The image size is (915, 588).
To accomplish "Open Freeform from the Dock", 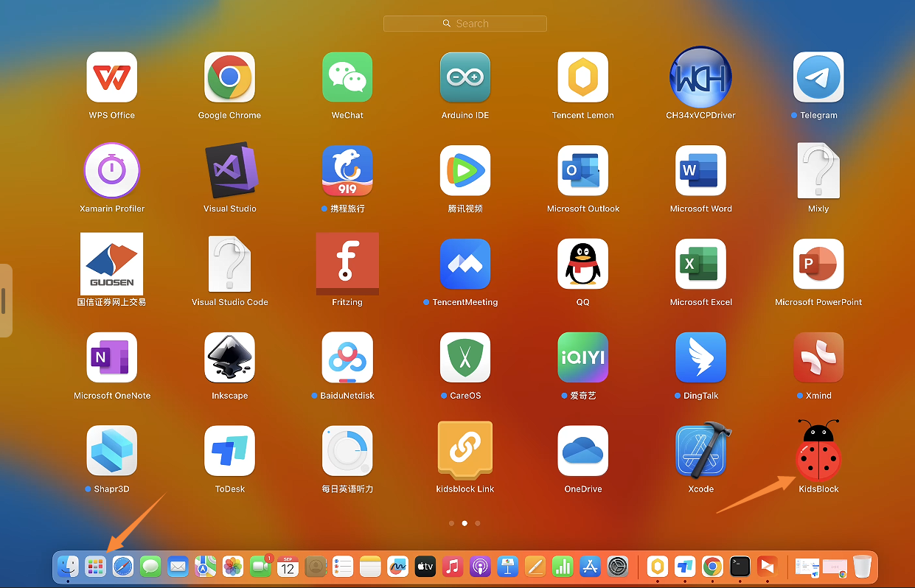I will pyautogui.click(x=397, y=566).
